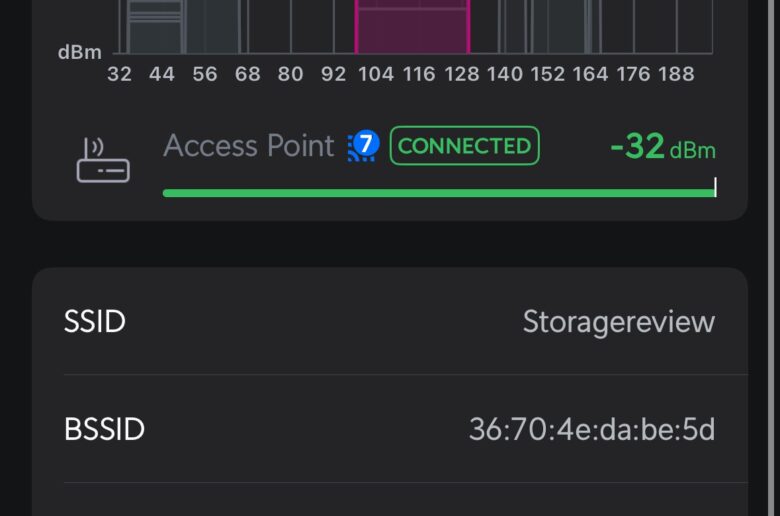
Task: Tap channel 152 label on chart axis
Action: [x=548, y=74]
